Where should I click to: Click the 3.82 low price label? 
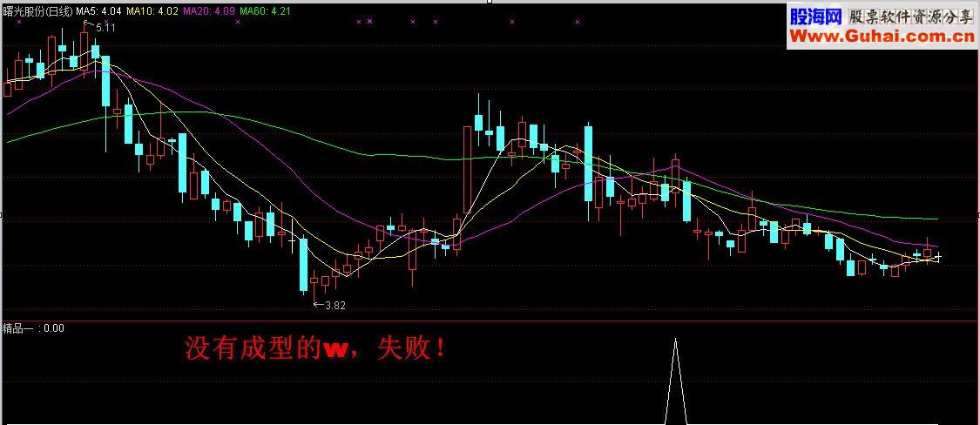pyautogui.click(x=335, y=306)
